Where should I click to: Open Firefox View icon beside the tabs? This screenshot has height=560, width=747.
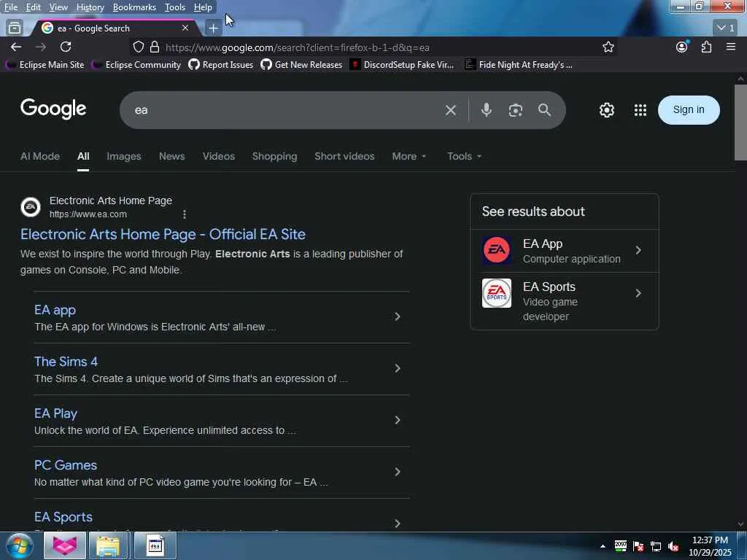click(15, 28)
